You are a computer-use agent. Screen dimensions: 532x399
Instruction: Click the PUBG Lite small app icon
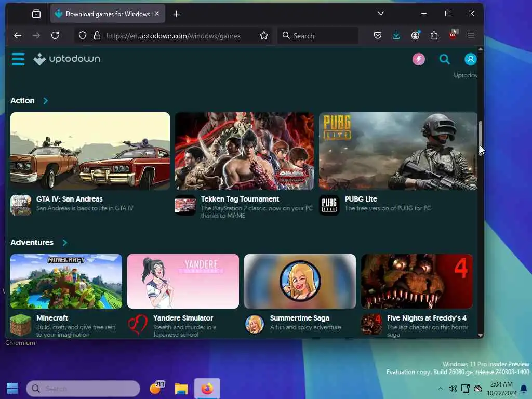coord(329,205)
